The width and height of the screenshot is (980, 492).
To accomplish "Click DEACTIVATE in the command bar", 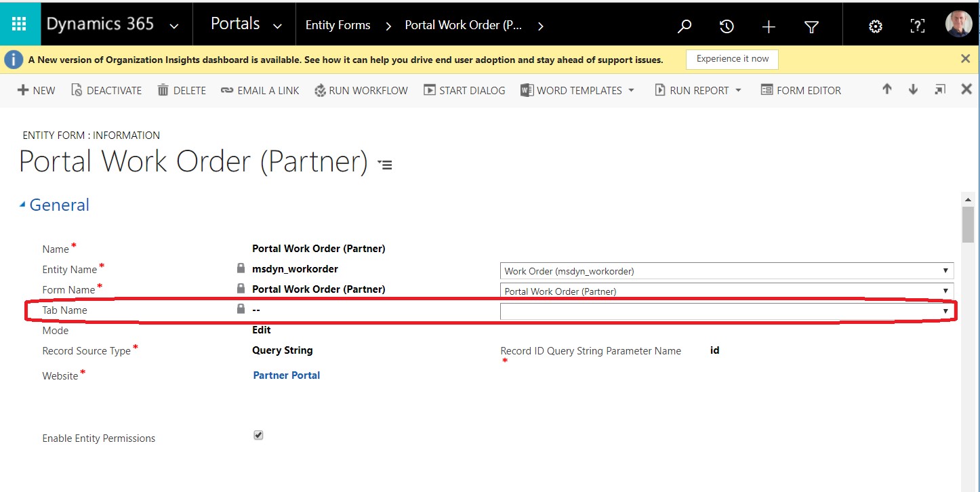I will pyautogui.click(x=106, y=90).
